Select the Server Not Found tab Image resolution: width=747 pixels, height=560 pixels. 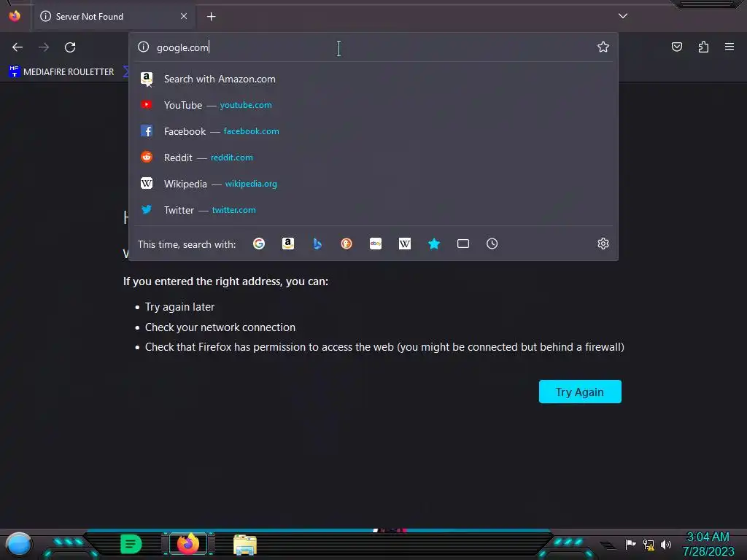115,17
